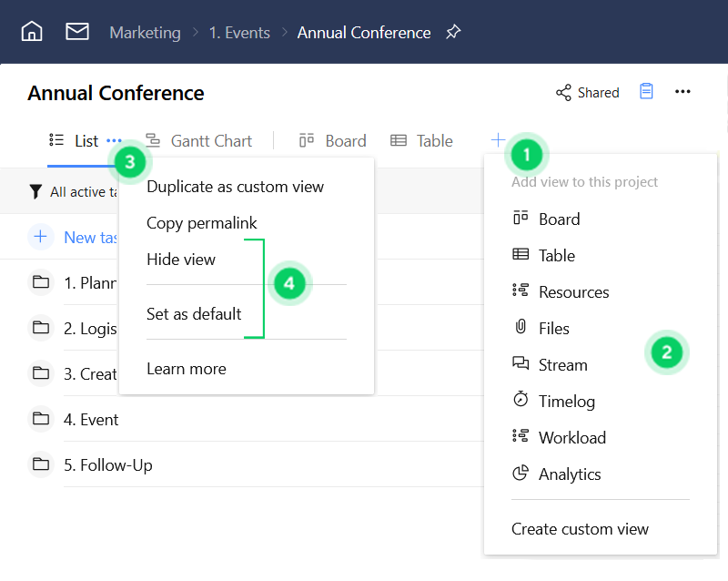The image size is (728, 581).
Task: Open the Marketing breadcrumb
Action: click(145, 32)
